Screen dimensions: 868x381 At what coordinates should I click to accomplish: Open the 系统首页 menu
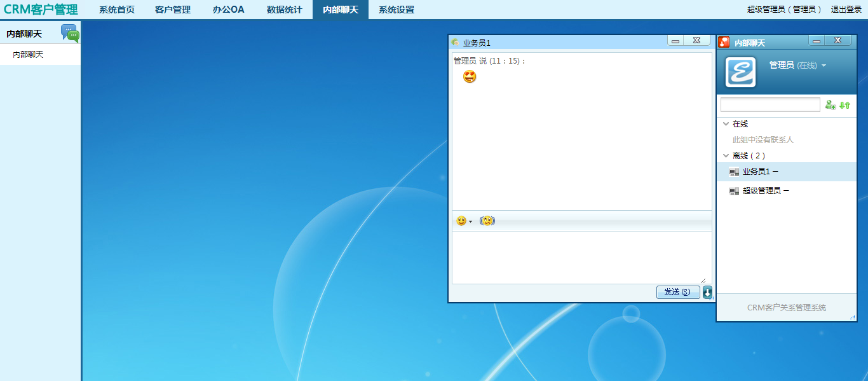[117, 10]
